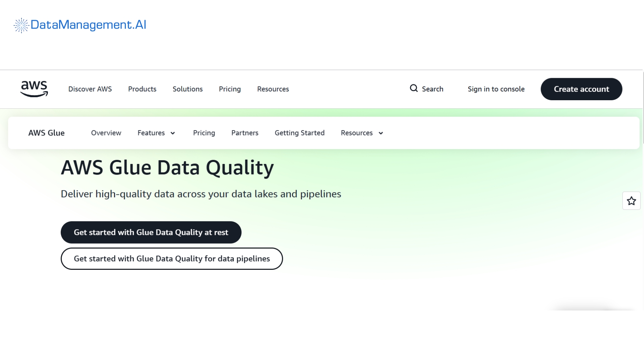Open the search function
The image size is (644, 362).
pos(427,89)
